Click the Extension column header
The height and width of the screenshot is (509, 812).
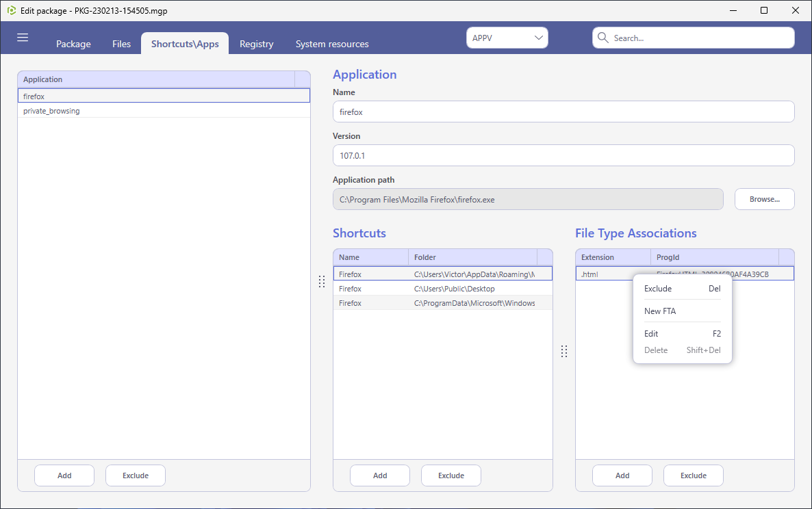pos(613,257)
